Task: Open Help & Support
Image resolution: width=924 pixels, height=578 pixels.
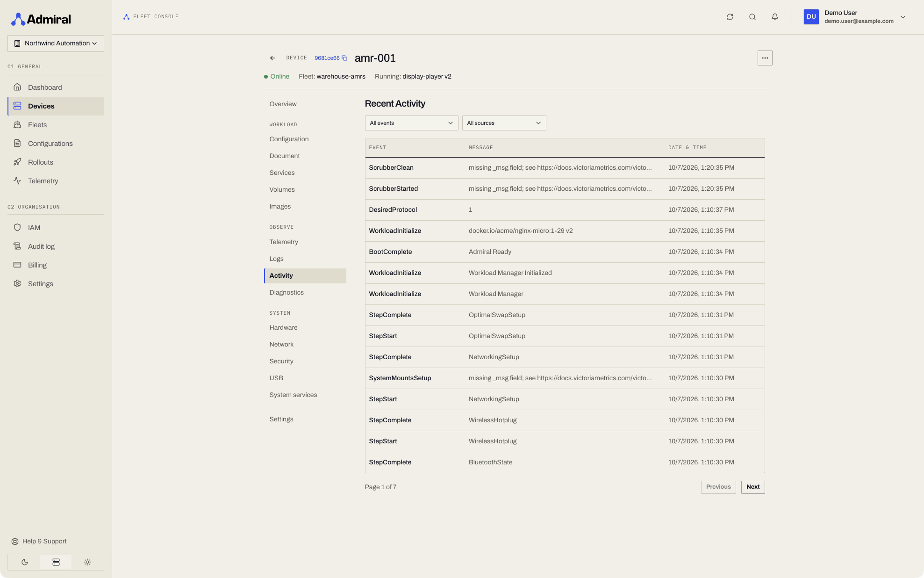Action: (39, 542)
